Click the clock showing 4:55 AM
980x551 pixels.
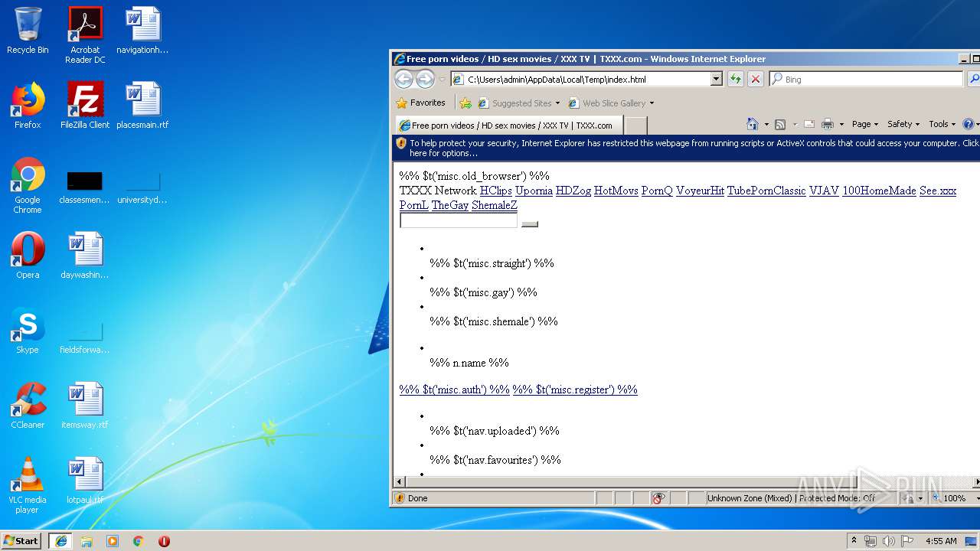click(940, 541)
